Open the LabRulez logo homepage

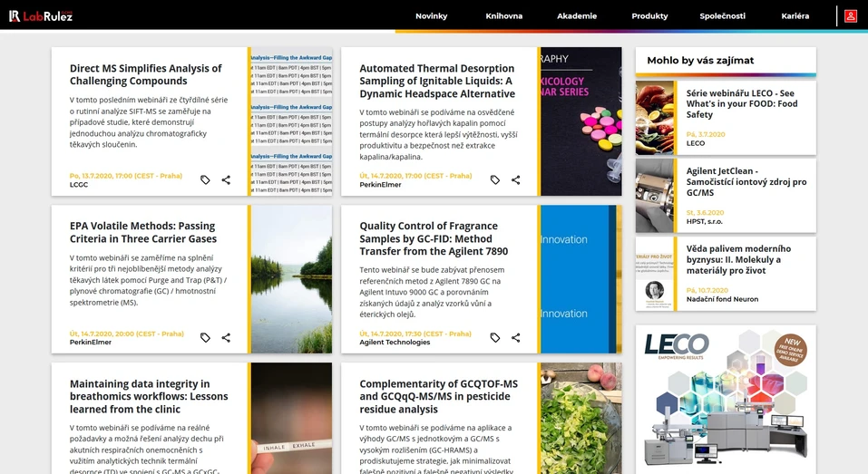point(41,16)
